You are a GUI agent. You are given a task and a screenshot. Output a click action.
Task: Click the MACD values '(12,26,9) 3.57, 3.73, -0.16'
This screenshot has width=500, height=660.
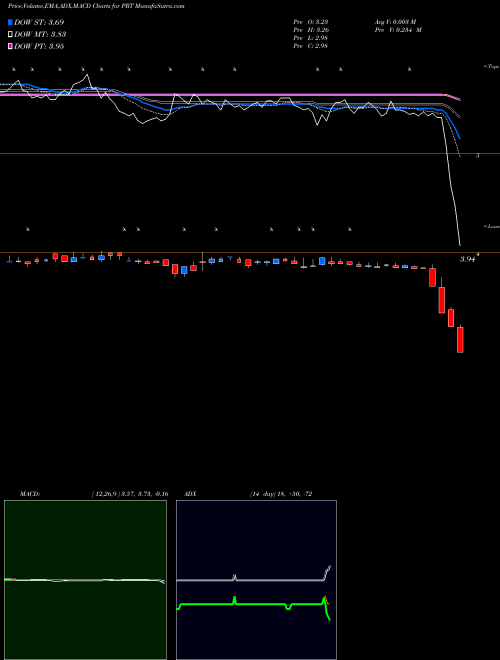pos(130,493)
